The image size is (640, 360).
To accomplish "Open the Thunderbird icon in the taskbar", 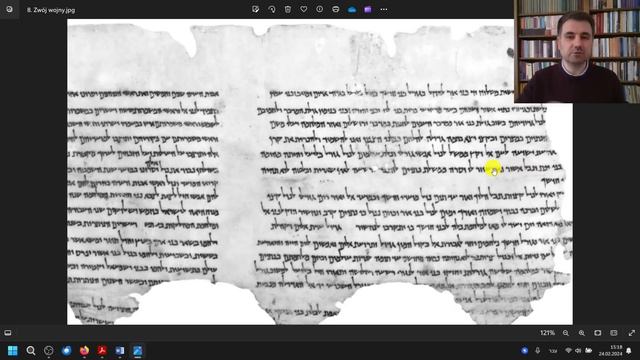I will click(67, 351).
